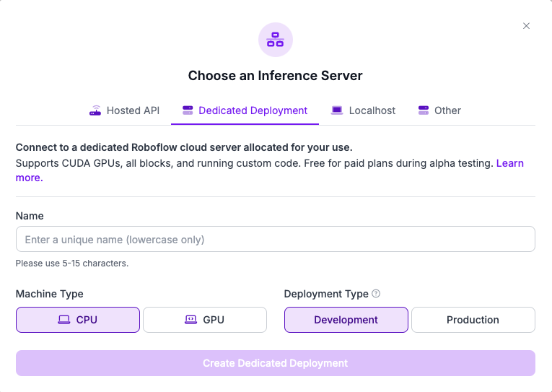Select the Dedicated Deployment tab
Viewport: 552px width, 392px height.
tap(245, 110)
